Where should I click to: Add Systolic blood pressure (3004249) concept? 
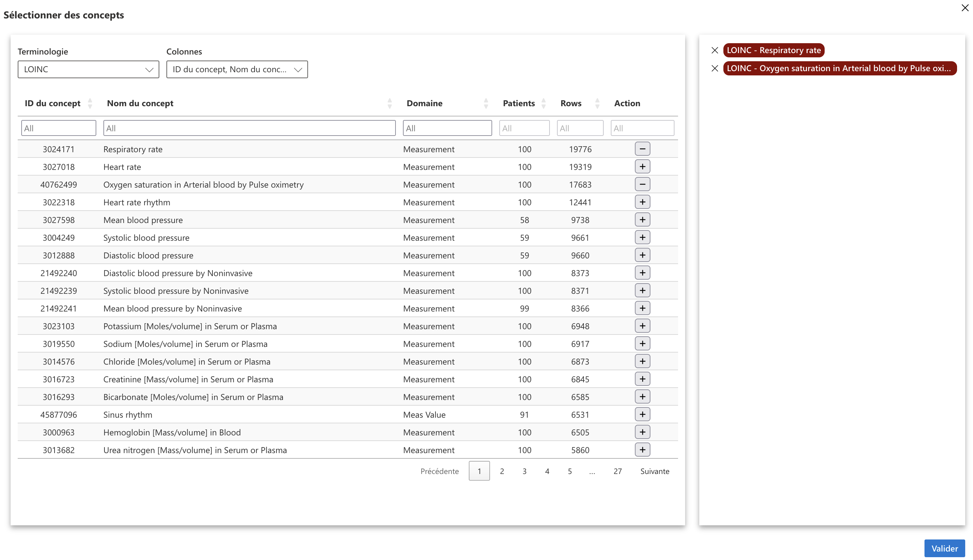point(642,237)
